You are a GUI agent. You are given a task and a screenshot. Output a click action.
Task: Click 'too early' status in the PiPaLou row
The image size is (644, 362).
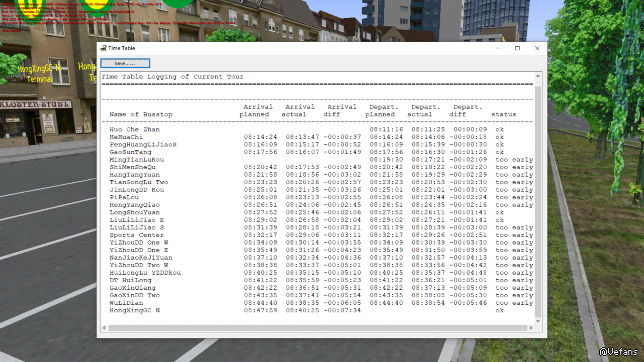click(x=514, y=197)
